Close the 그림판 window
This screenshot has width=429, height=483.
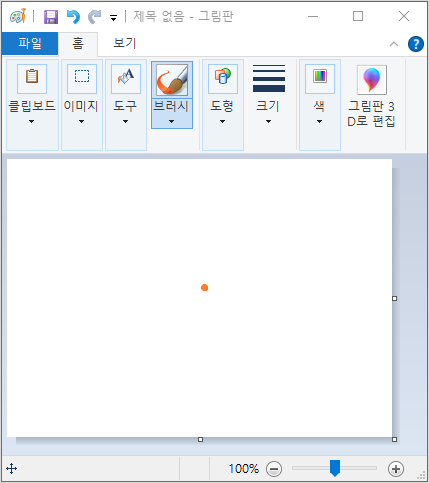[x=404, y=16]
